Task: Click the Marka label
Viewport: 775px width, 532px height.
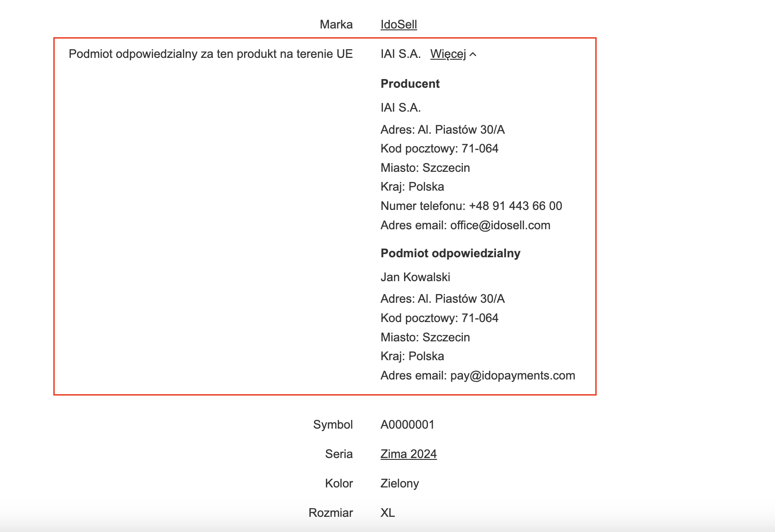Action: 336,24
